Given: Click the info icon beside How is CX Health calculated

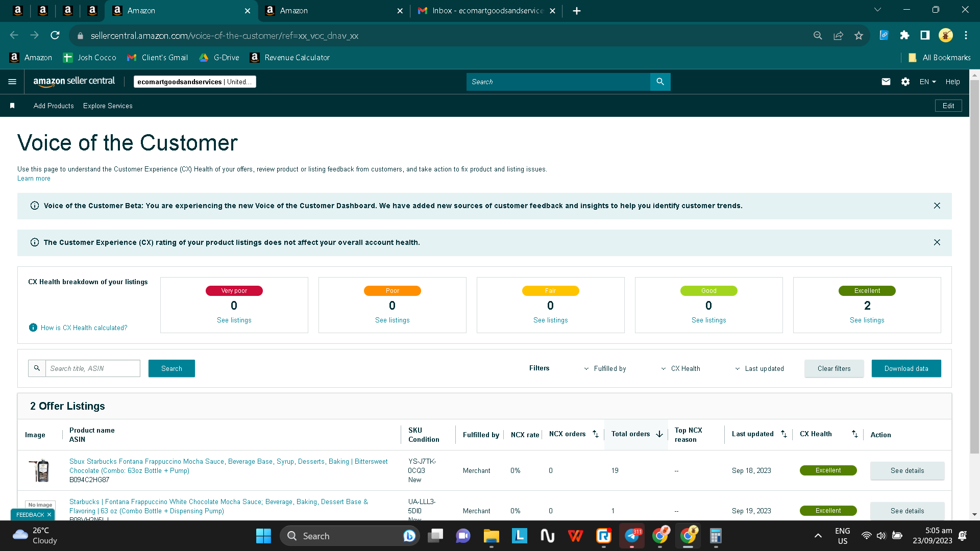Looking at the screenshot, I should 33,328.
